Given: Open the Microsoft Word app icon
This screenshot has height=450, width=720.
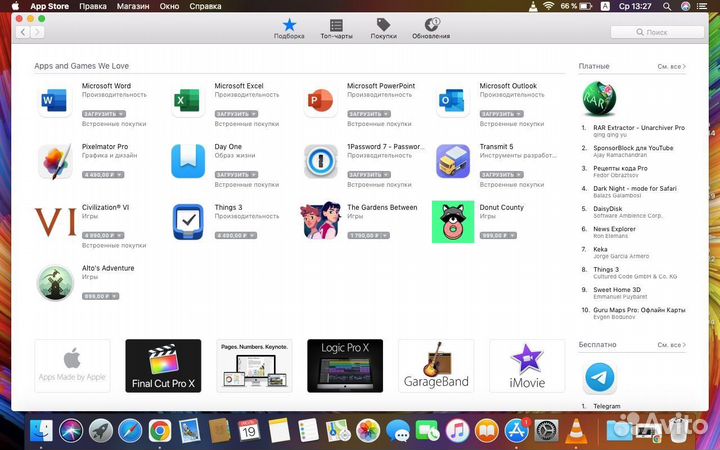Looking at the screenshot, I should pyautogui.click(x=55, y=100).
